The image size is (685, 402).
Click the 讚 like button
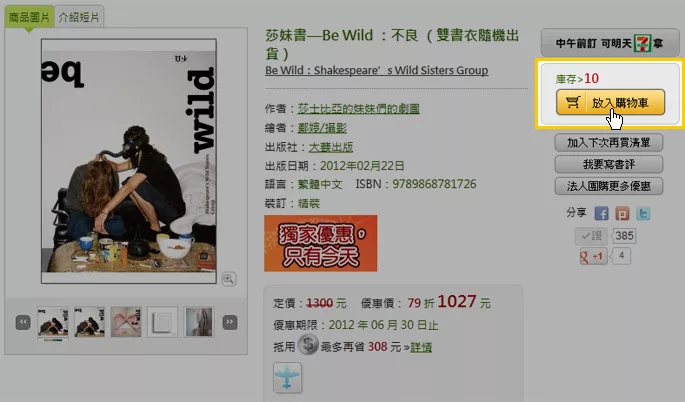click(592, 236)
